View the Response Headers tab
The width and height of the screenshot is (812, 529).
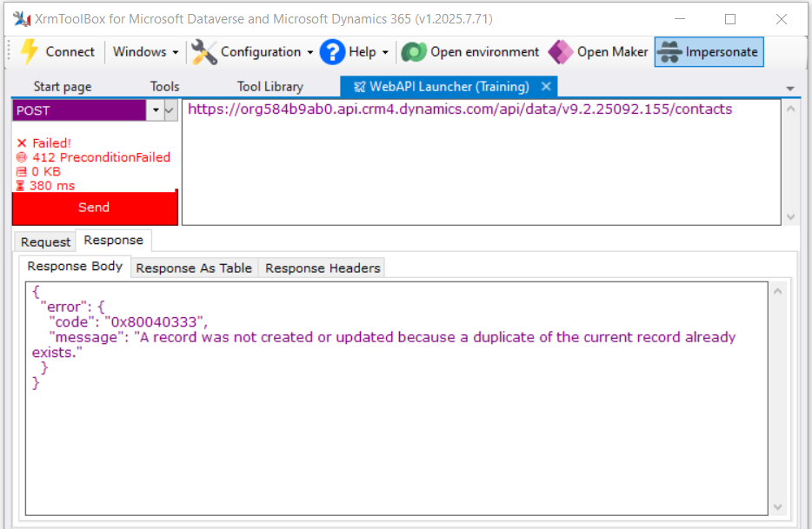(323, 268)
